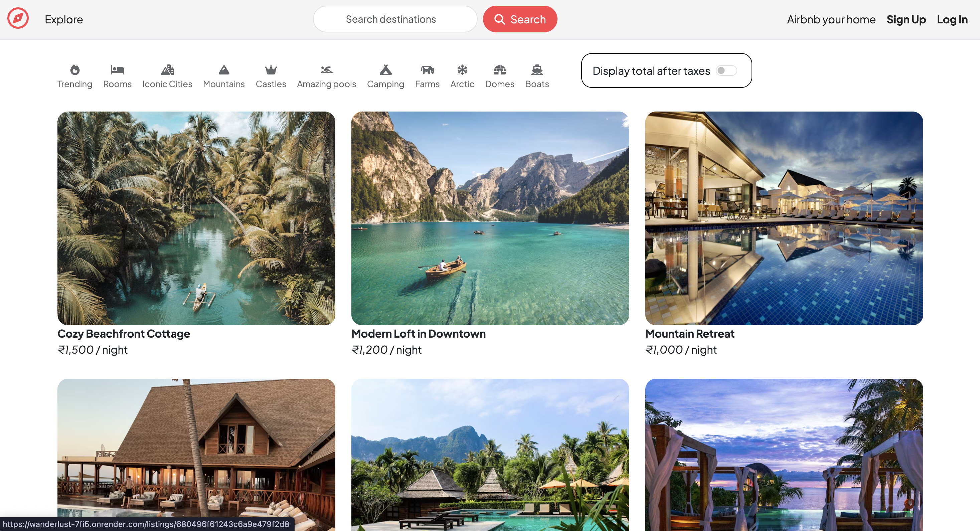Click the ₹1,500 / night price

coord(93,350)
